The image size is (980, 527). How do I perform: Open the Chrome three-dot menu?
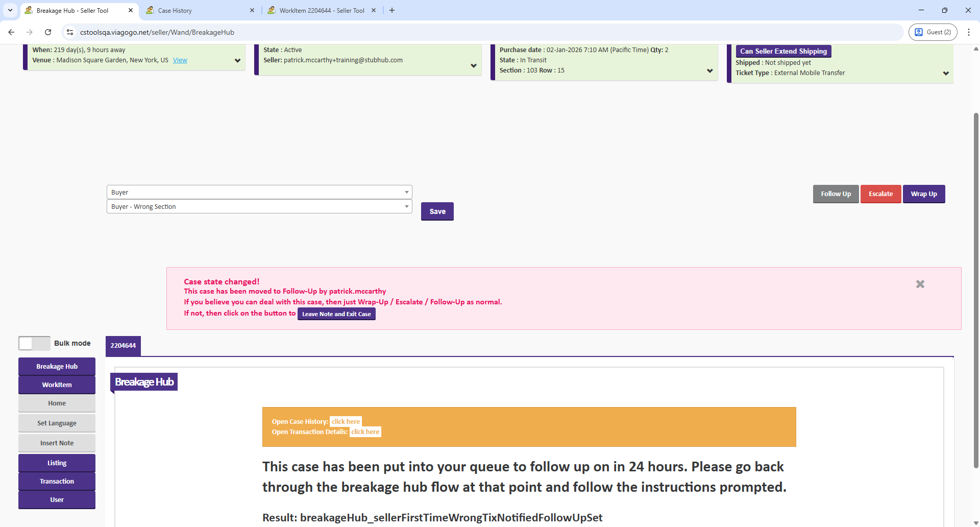(969, 32)
